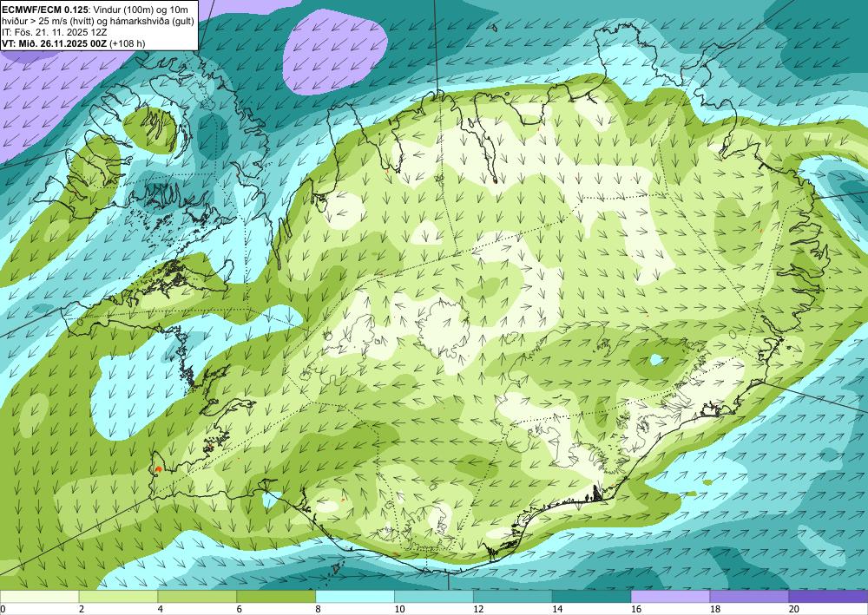The image size is (868, 615).
Task: Select the 'VT: Mið. 26.11.2025 00Z' valid time
Action: tap(74, 43)
